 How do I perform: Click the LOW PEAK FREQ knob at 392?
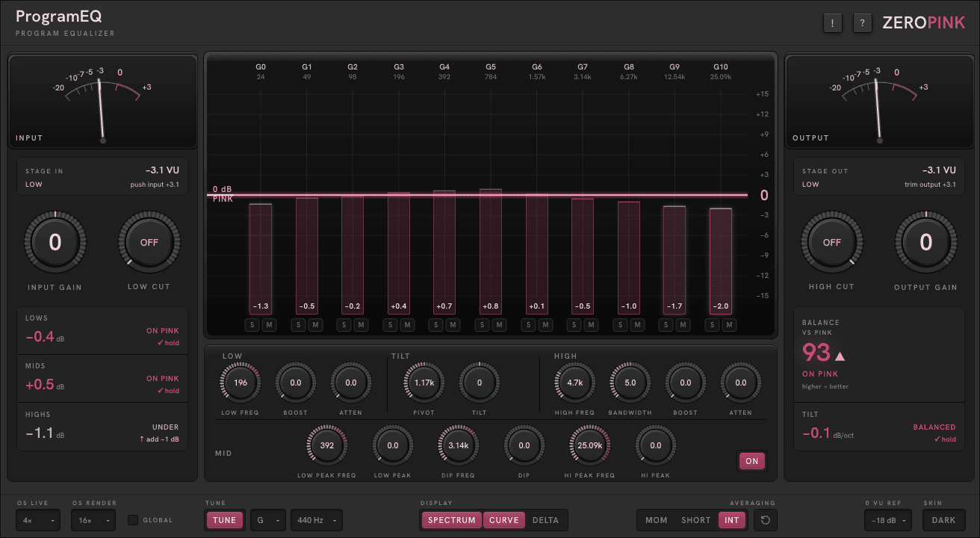point(327,445)
